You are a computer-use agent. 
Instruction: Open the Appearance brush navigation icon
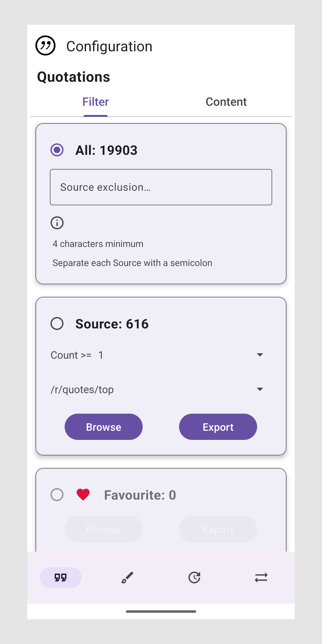127,578
